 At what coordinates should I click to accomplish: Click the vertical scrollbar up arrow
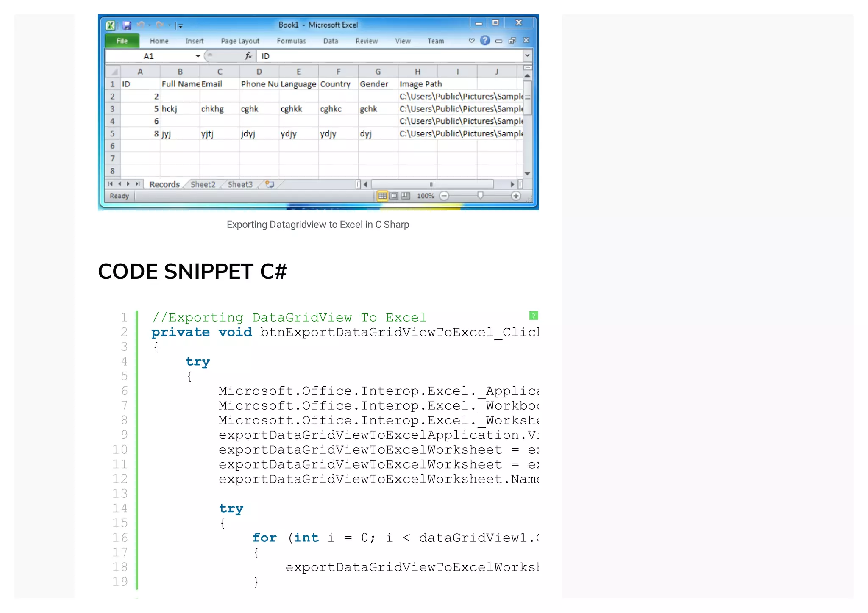(x=528, y=75)
